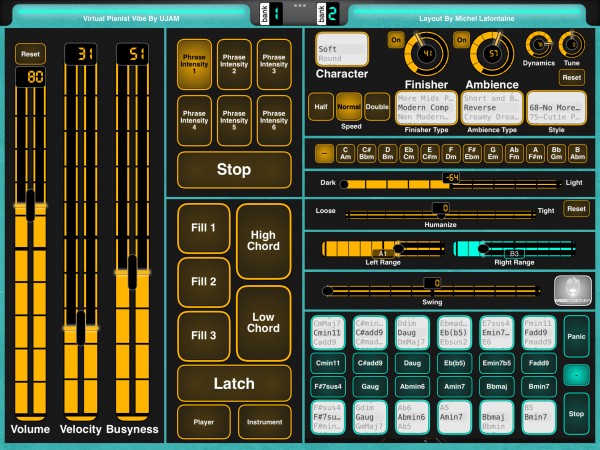Enable Phrase Intensity 1
Viewport: 600px width, 450px height.
coord(194,64)
